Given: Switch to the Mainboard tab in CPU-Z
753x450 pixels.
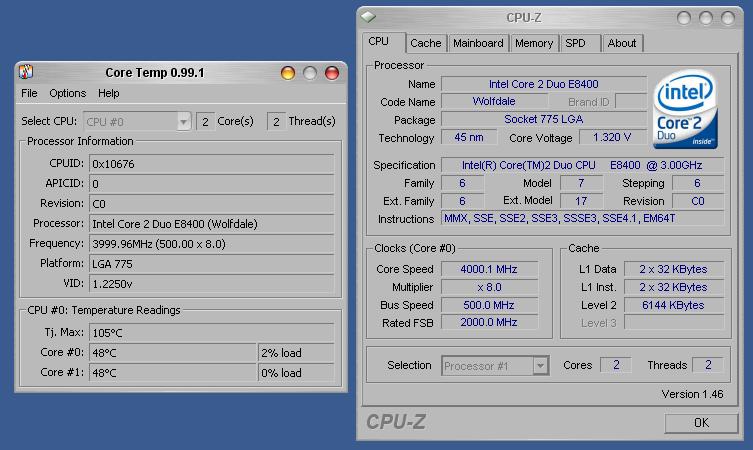Looking at the screenshot, I should click(478, 43).
